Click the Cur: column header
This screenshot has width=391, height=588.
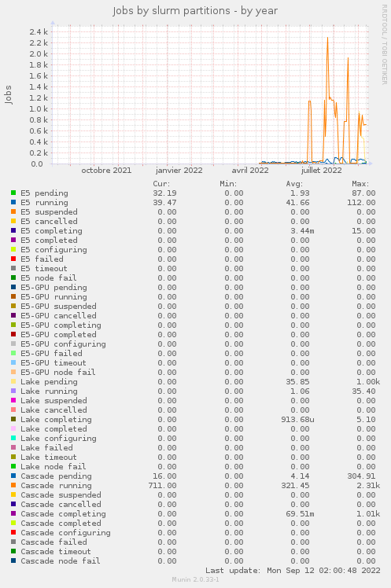161,184
